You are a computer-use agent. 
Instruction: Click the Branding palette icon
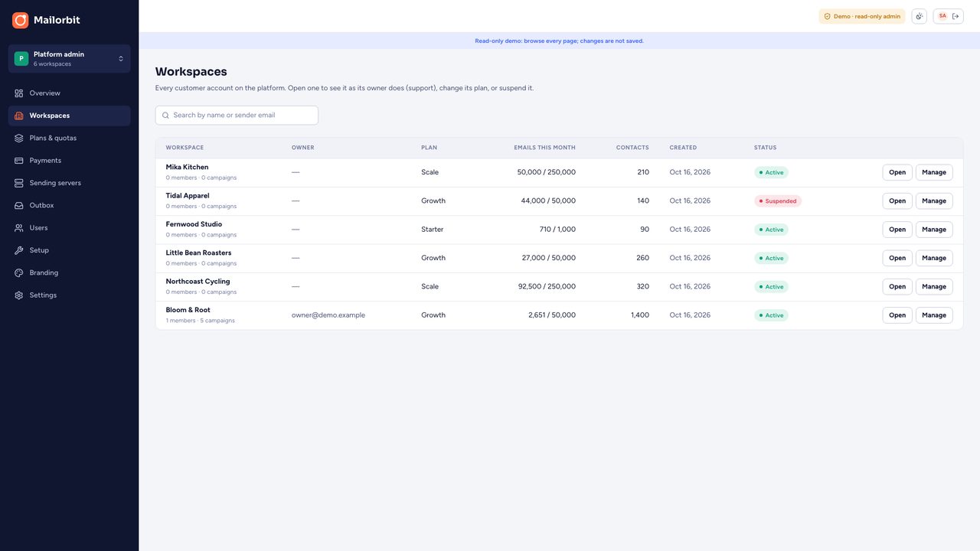click(19, 272)
